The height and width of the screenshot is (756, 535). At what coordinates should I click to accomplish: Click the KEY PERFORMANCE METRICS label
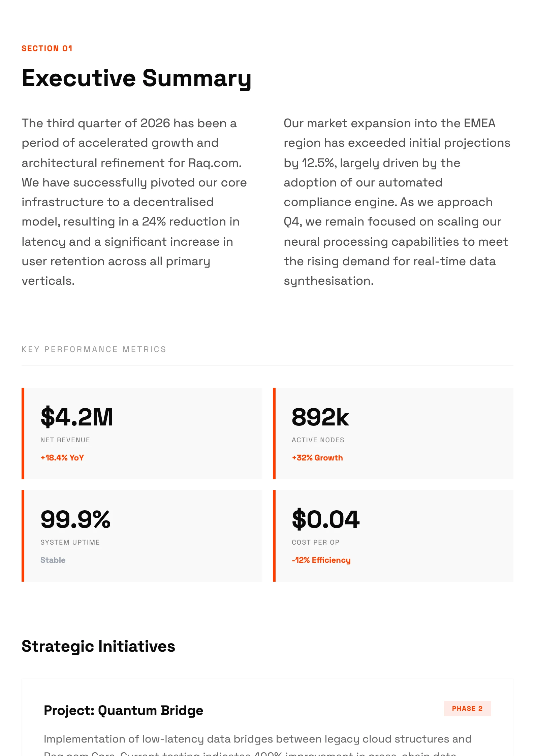click(94, 349)
